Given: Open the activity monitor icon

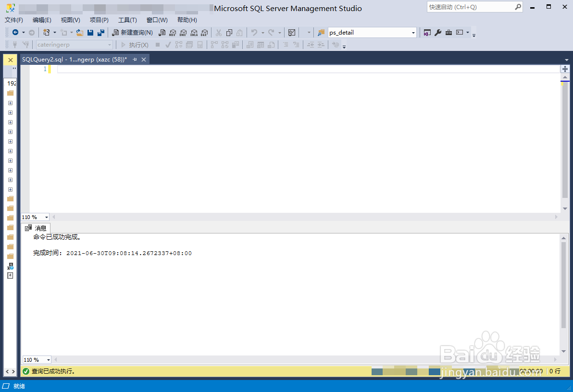Looking at the screenshot, I should 292,33.
